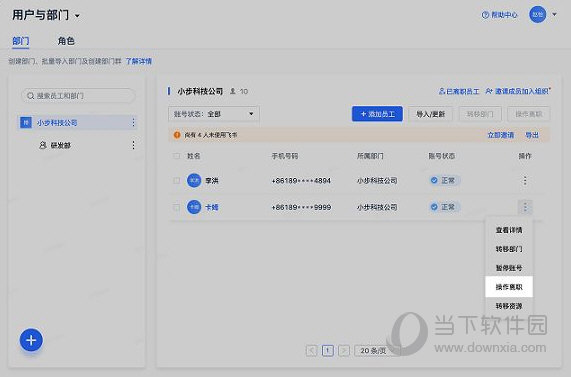571x377 pixels.
Task: Click the 手机号码 column header
Action: (284, 156)
